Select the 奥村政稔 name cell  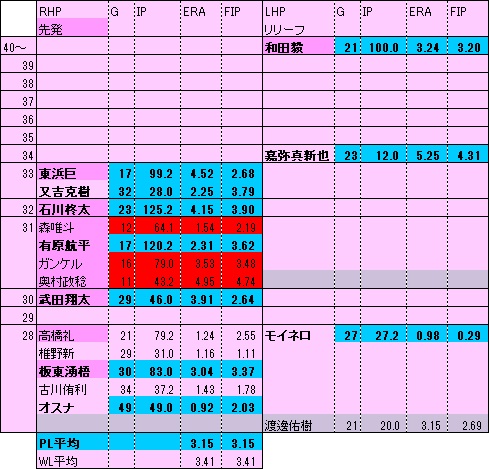pos(72,280)
